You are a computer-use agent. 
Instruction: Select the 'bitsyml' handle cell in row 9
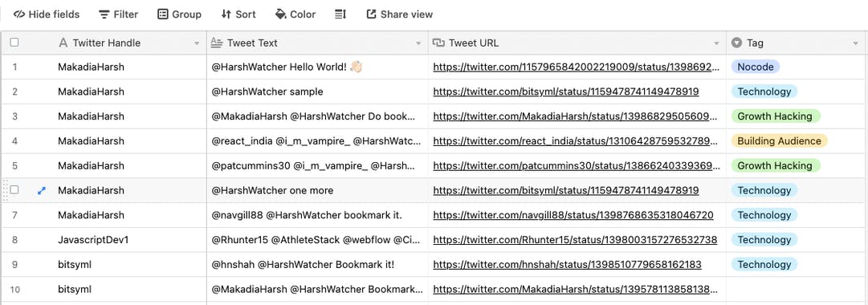[x=129, y=264]
